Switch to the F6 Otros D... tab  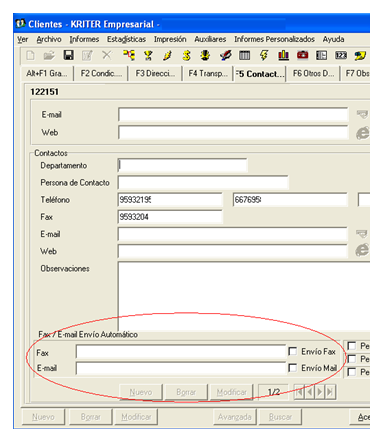[313, 74]
